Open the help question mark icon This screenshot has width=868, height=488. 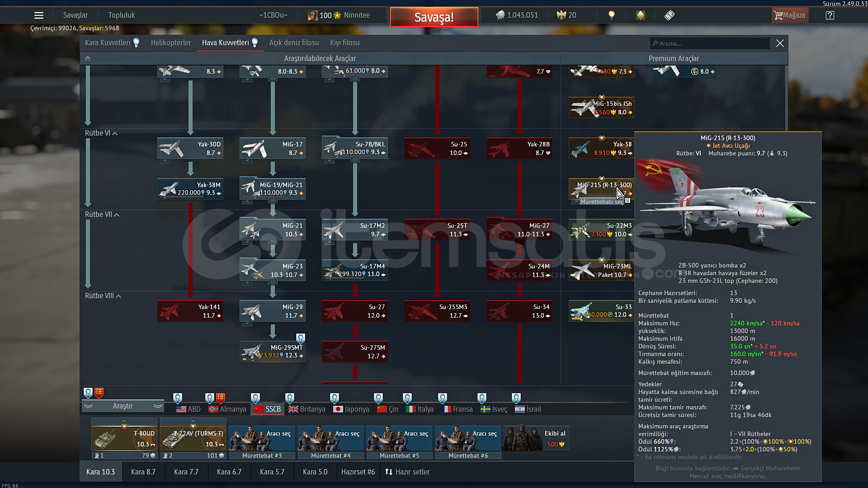[830, 15]
